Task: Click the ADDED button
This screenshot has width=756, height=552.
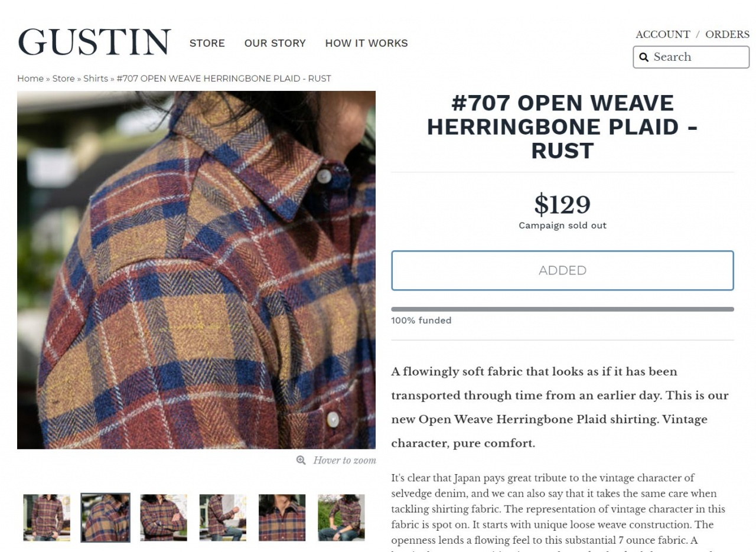Action: pyautogui.click(x=562, y=270)
